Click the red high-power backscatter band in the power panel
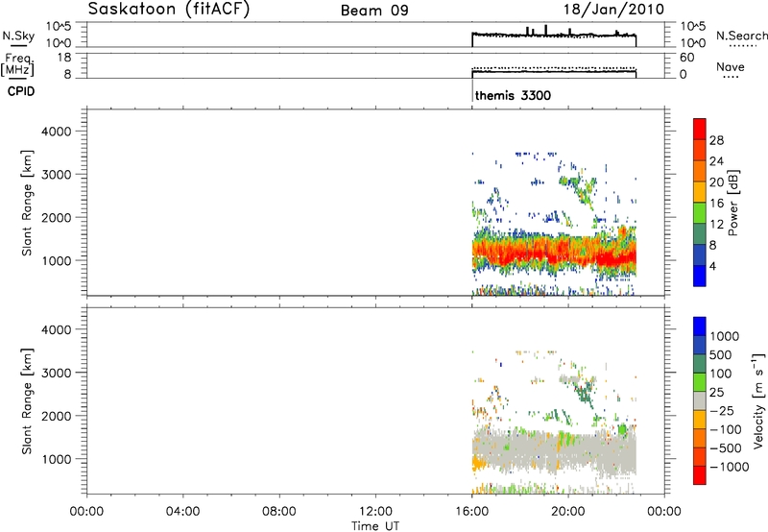The width and height of the screenshot is (768, 532). tap(554, 254)
